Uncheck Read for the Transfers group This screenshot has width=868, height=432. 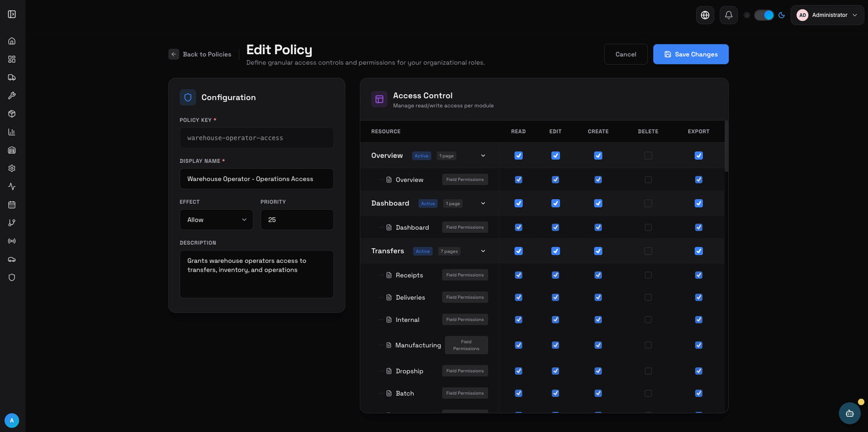pyautogui.click(x=519, y=251)
